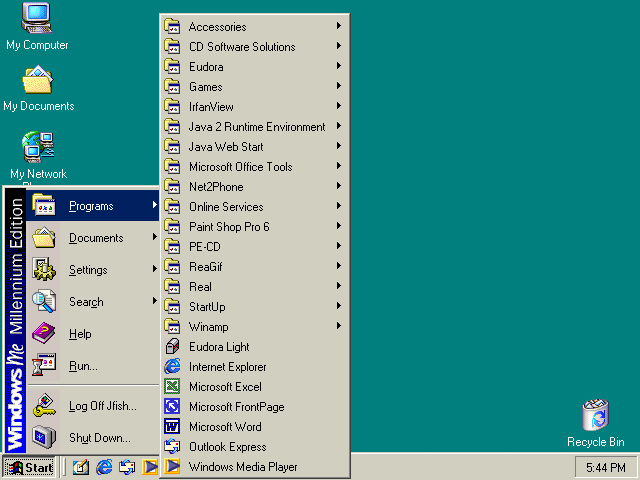The width and height of the screenshot is (640, 480).
Task: Launch Media Player from quick launch bar
Action: coord(150,467)
